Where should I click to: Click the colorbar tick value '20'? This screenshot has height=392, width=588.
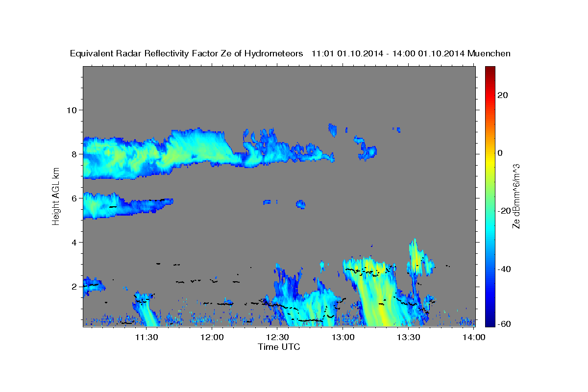(503, 95)
